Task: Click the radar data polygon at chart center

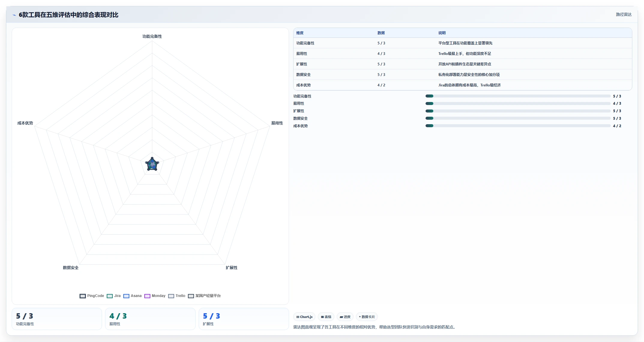Action: (152, 164)
